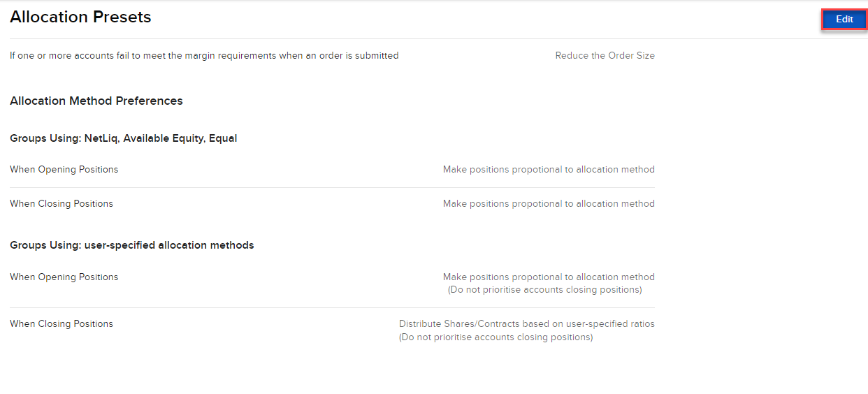Click the blue Edit button

(844, 20)
